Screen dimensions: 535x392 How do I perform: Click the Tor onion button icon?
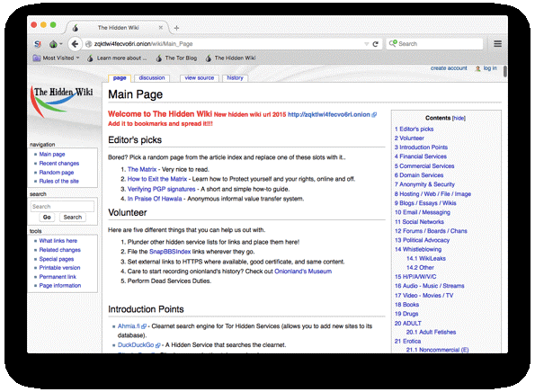53,44
